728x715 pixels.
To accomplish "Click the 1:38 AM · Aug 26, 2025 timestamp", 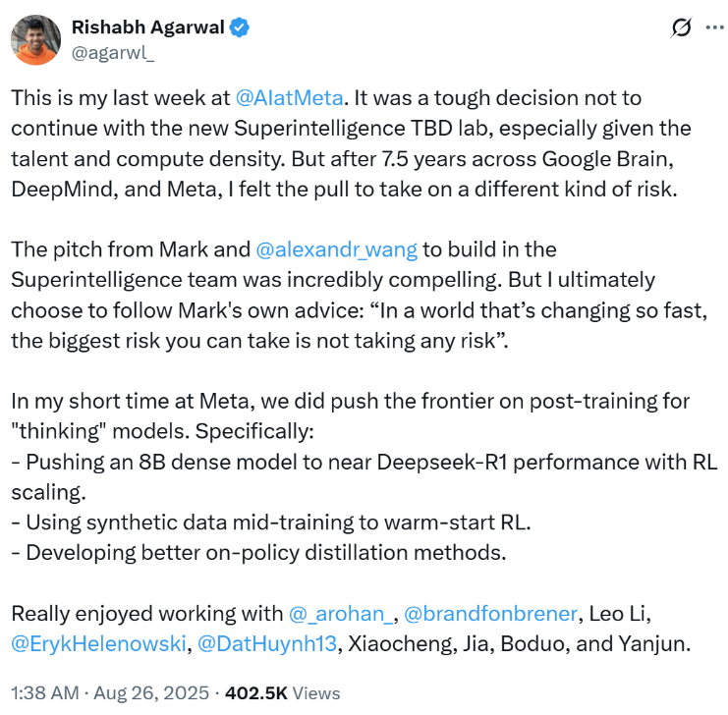I will (109, 690).
